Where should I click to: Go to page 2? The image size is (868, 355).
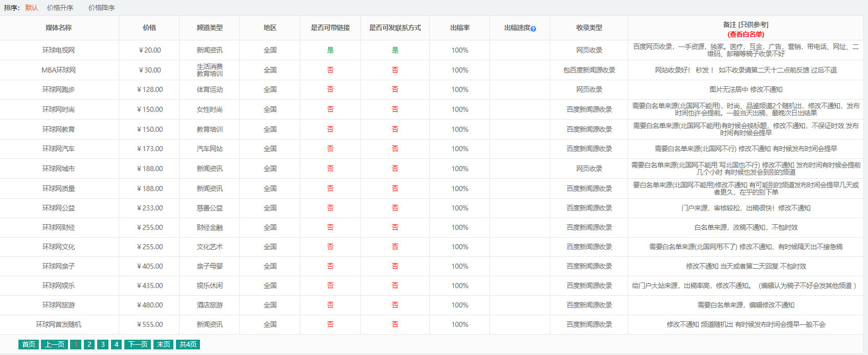(90, 344)
